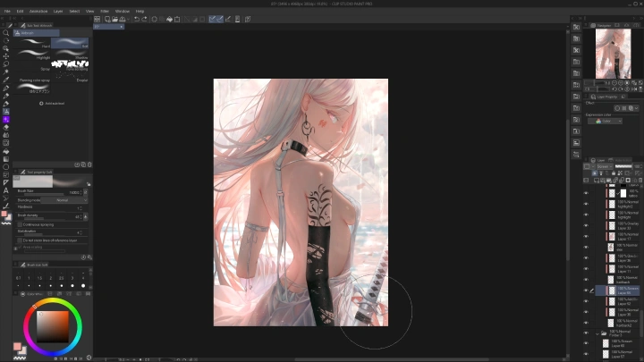Click the Undo icon in command bar

137,20
